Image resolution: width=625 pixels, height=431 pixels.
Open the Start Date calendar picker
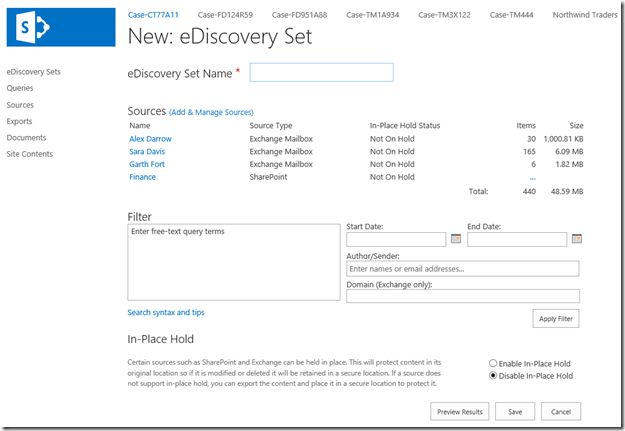click(456, 238)
